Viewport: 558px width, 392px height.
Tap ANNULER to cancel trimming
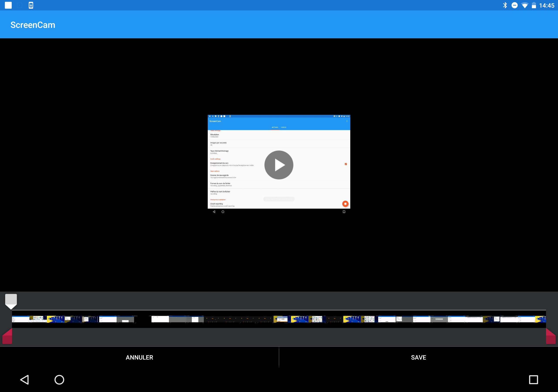point(139,357)
